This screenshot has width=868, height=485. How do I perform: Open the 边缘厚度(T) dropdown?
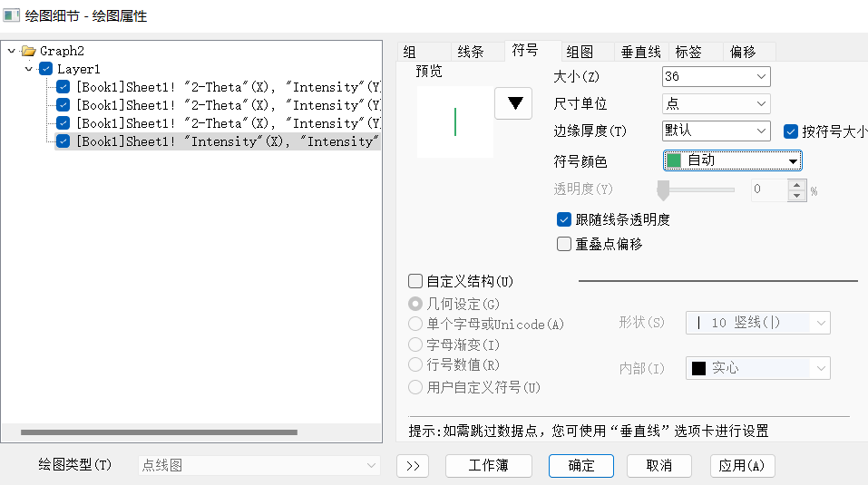pos(716,131)
